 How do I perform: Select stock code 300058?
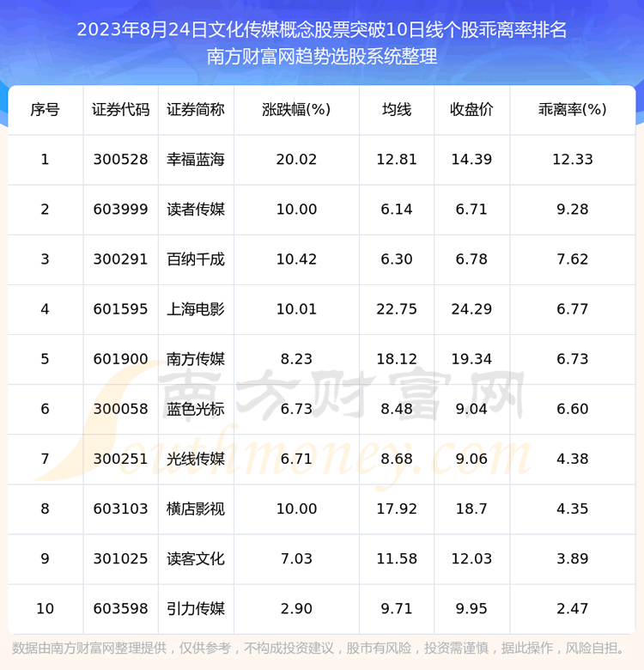pyautogui.click(x=120, y=409)
